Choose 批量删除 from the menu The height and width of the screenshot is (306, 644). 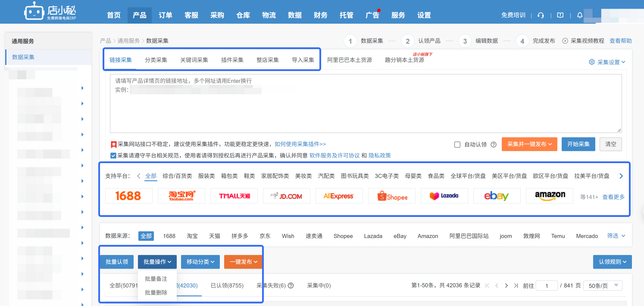[156, 292]
